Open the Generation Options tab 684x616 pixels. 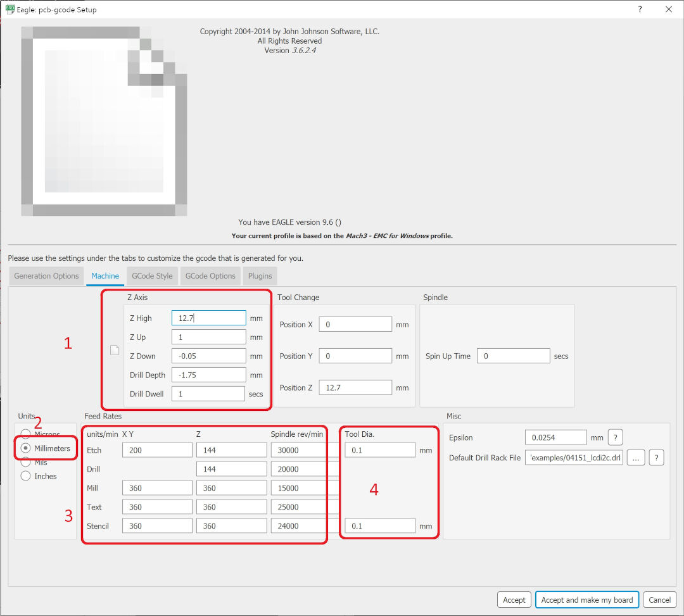[x=46, y=276]
